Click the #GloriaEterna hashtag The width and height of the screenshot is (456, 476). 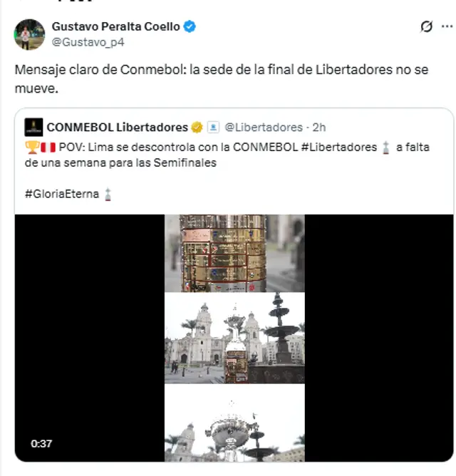[62, 194]
